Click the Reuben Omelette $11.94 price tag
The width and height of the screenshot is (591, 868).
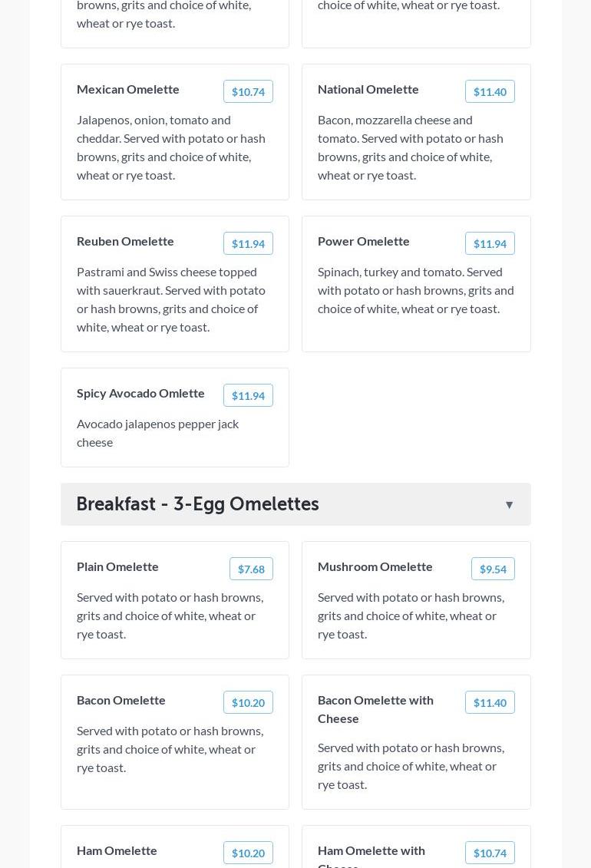[248, 244]
